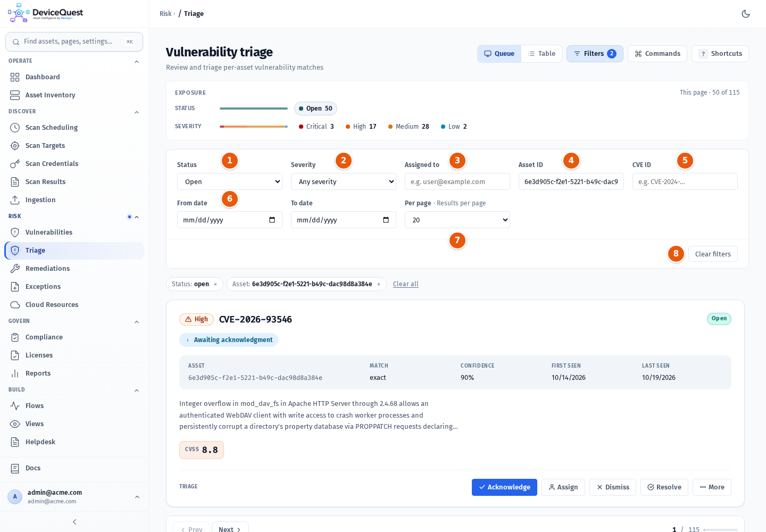The width and height of the screenshot is (766, 532).
Task: Open Per page results dropdown
Action: point(457,220)
